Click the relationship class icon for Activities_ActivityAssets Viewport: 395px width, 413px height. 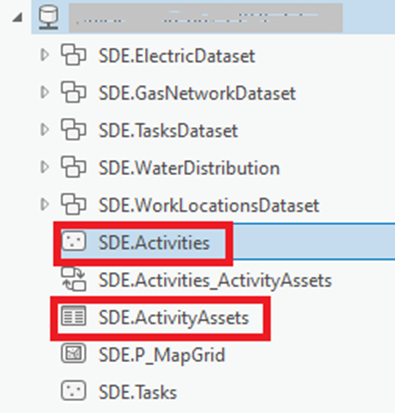(74, 279)
